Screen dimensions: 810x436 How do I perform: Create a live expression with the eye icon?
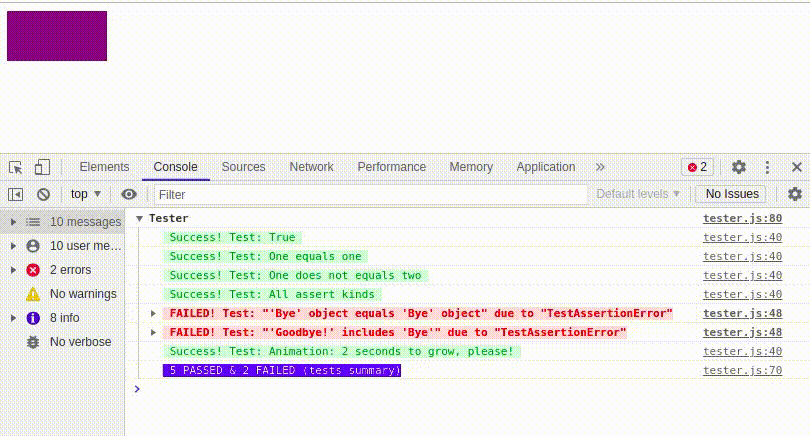129,194
